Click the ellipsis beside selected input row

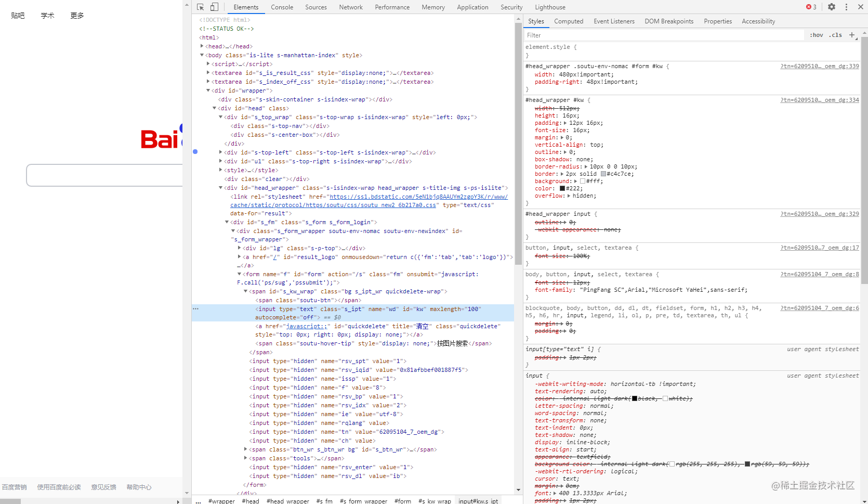196,308
